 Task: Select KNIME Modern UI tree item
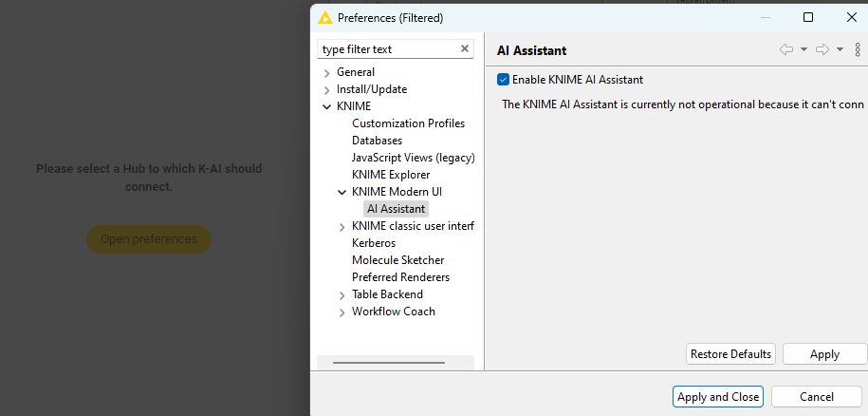click(x=397, y=192)
